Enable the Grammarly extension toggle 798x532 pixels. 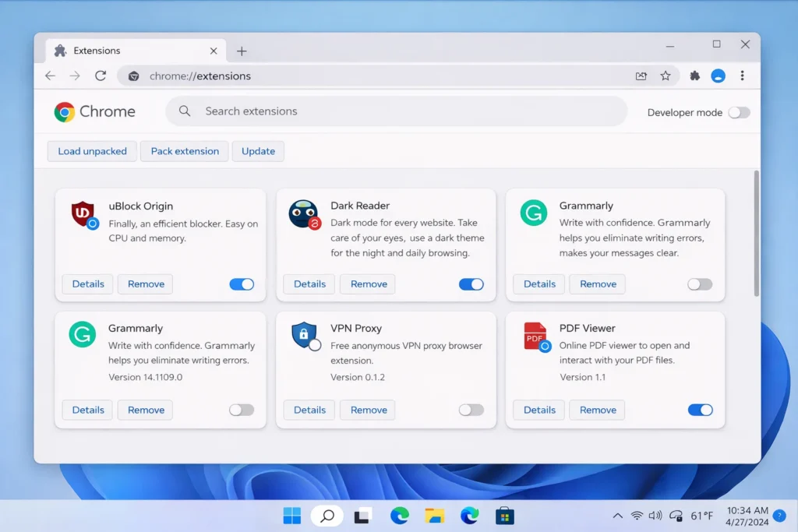(699, 284)
